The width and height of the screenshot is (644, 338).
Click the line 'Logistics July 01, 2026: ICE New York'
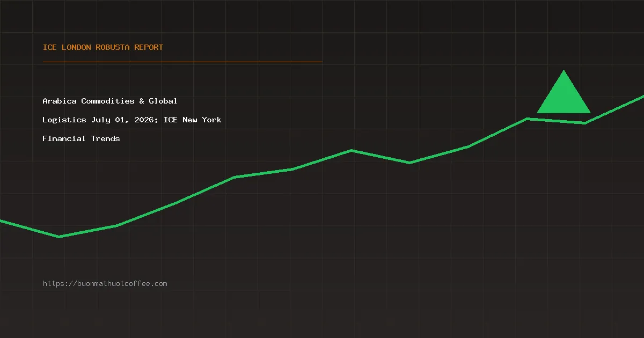[x=132, y=120]
